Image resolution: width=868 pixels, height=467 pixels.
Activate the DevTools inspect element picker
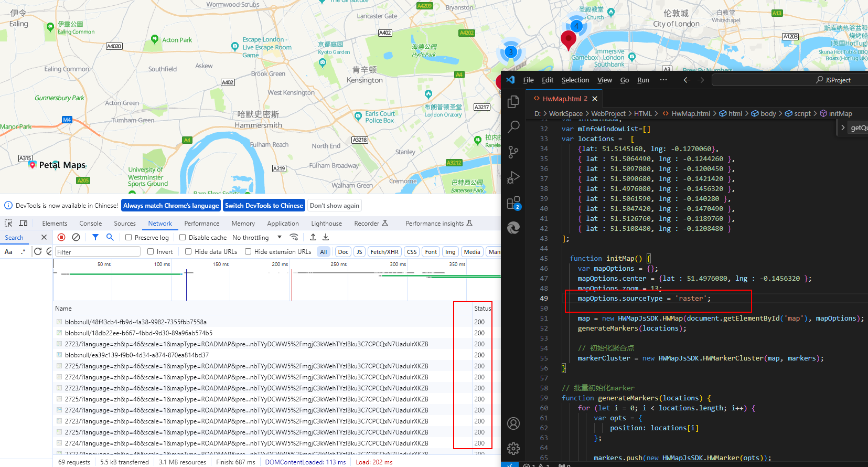click(8, 223)
